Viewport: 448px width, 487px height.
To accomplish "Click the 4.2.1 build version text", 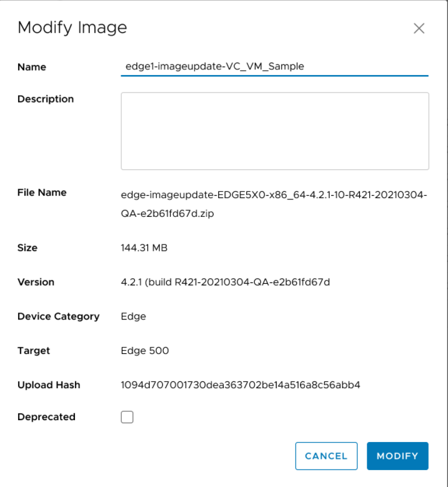I will click(225, 282).
